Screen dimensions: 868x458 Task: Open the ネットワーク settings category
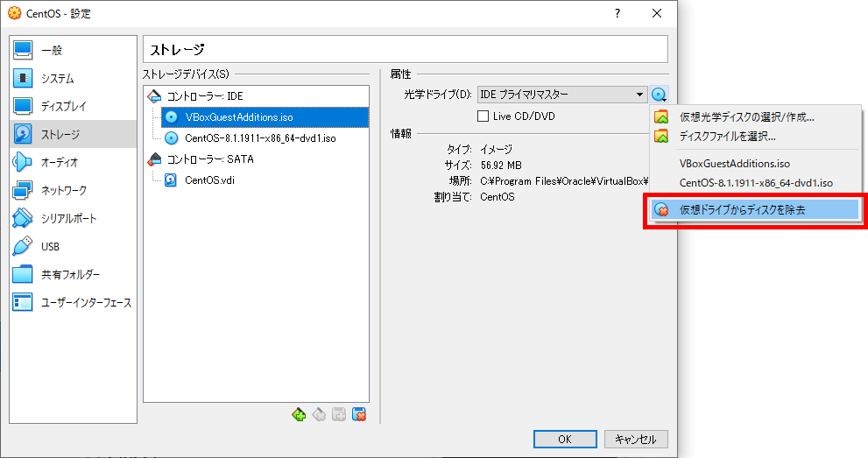(x=73, y=190)
